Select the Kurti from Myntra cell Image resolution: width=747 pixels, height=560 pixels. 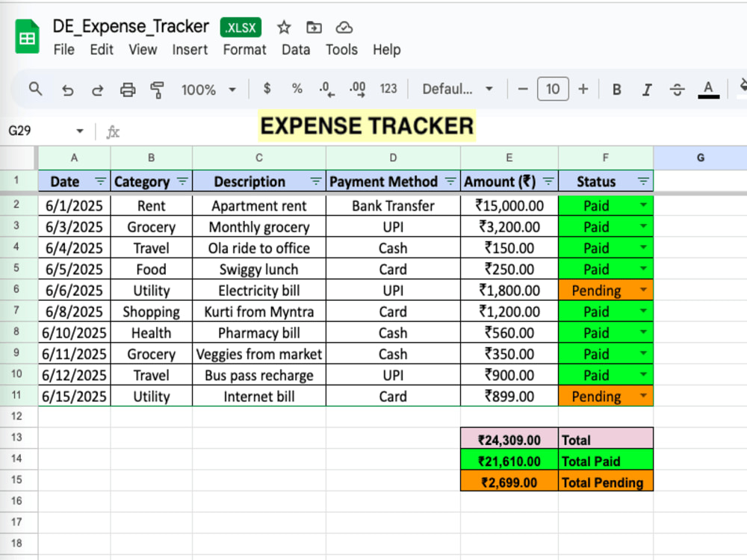[x=259, y=311]
